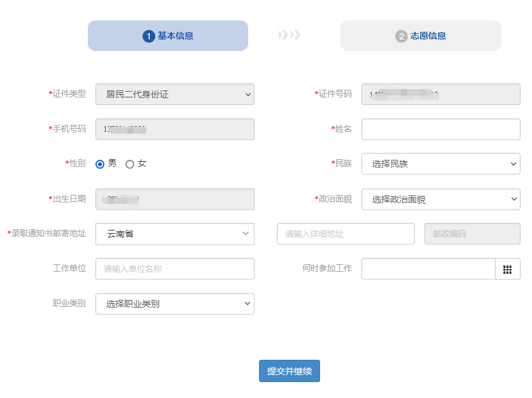Switch to the 志愿信息 tab
Image resolution: width=532 pixels, height=398 pixels.
(421, 36)
